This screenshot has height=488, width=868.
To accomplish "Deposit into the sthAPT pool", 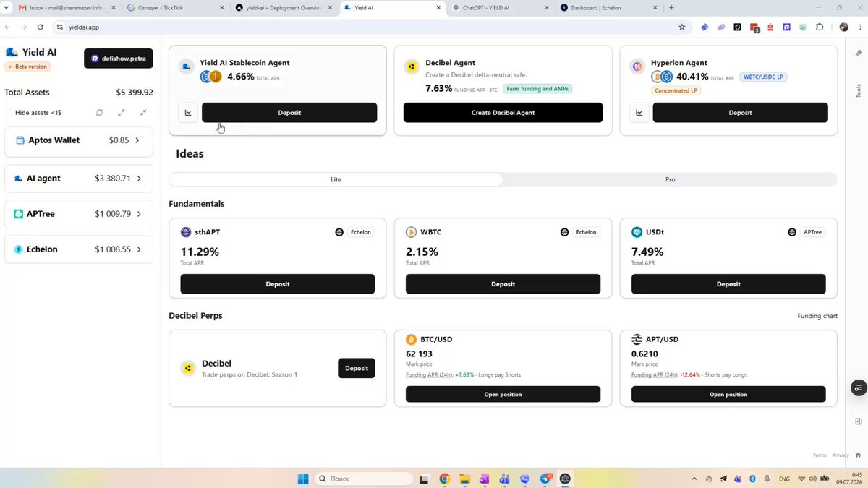I will 278,284.
